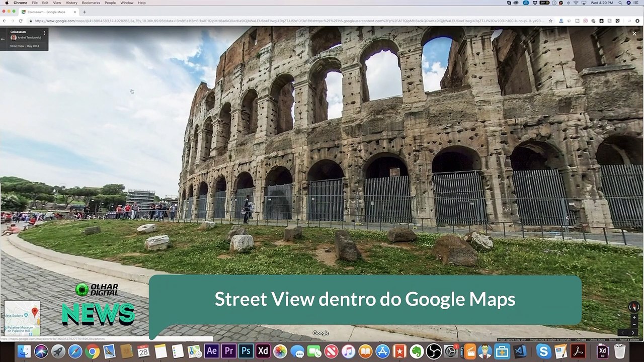Open the Window menu
The width and height of the screenshot is (644, 362).
(127, 3)
